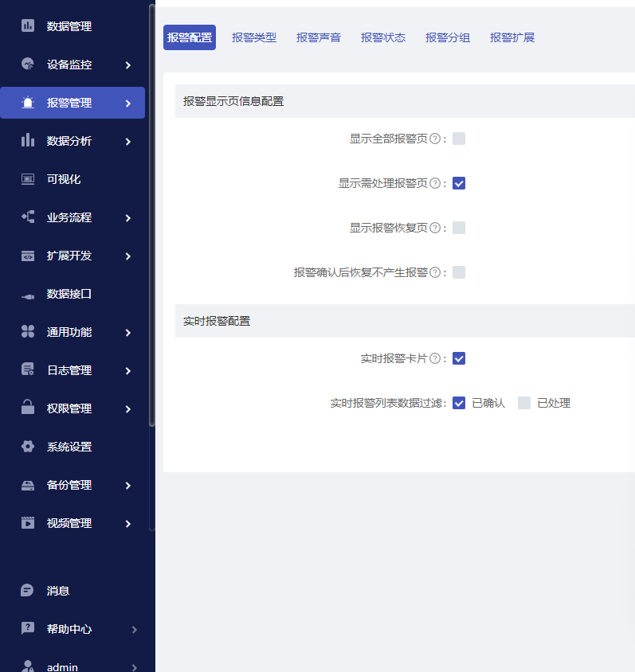Check 报警确认后恢复不产生报警 checkbox
The image size is (635, 672).
tap(459, 272)
